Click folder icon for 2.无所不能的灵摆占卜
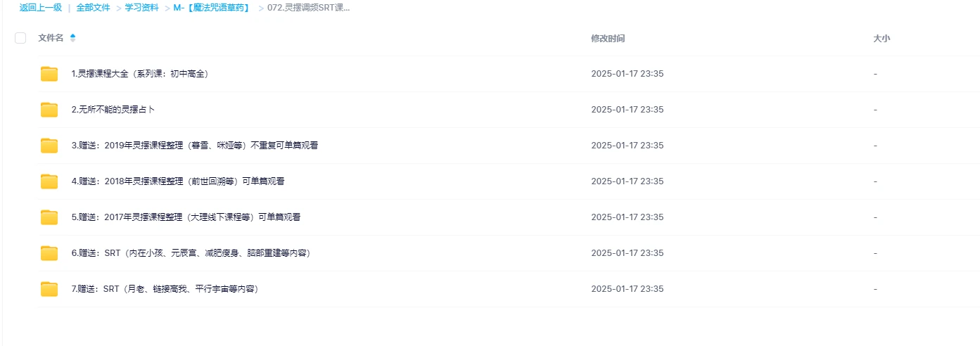 (x=49, y=110)
